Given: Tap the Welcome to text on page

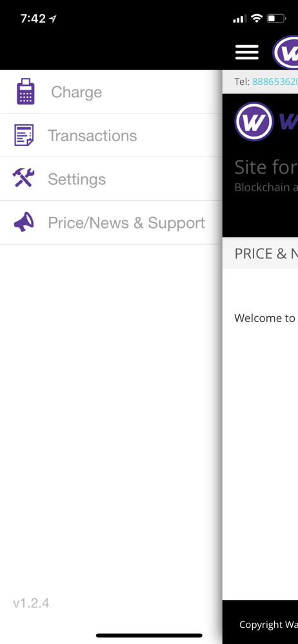Looking at the screenshot, I should click(x=264, y=318).
